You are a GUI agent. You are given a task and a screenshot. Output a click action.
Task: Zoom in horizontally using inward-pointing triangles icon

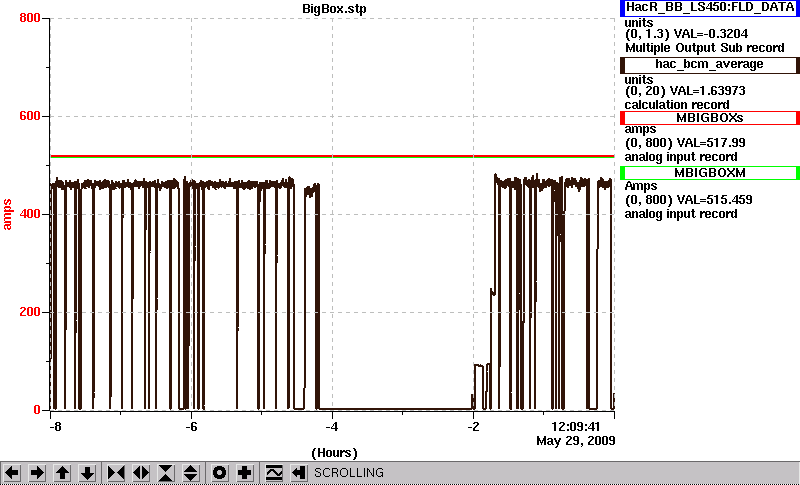116,473
